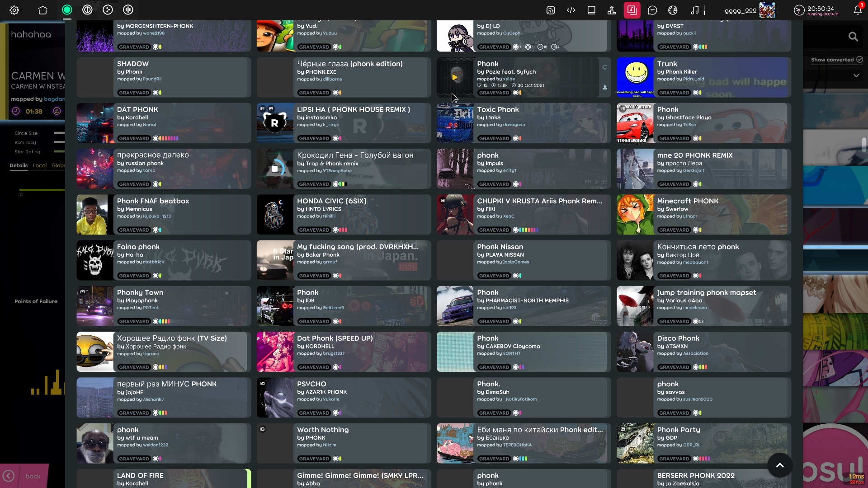Screen dimensions: 868x488
Task: Open the settings gear in toolbar
Action: 14,10
